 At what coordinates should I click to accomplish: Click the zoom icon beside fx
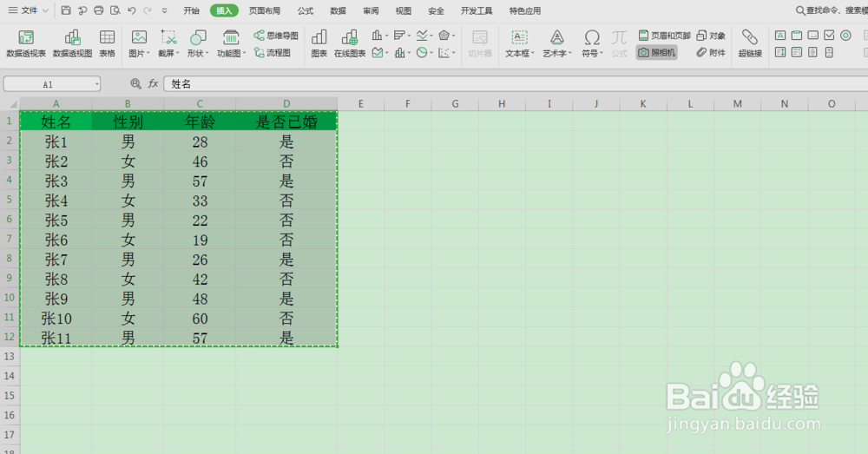tap(135, 83)
